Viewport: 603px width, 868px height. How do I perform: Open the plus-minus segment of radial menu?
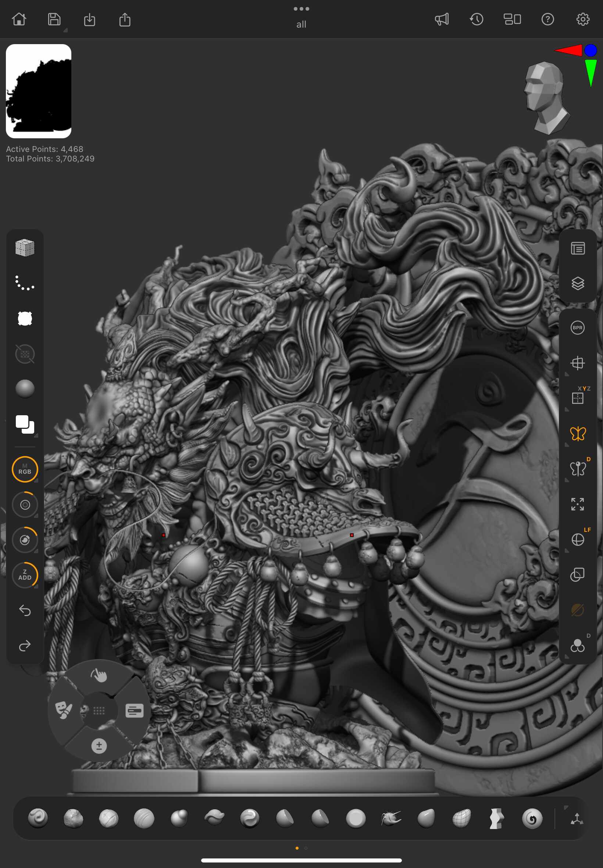click(x=99, y=746)
